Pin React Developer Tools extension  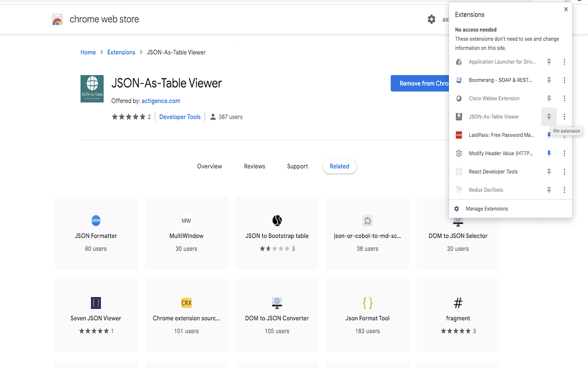point(549,172)
